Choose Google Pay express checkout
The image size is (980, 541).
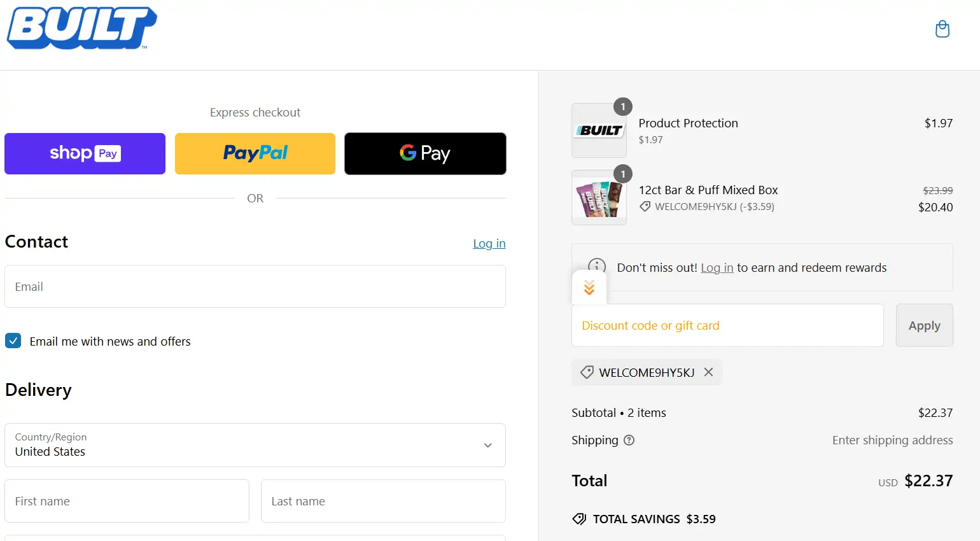click(425, 153)
